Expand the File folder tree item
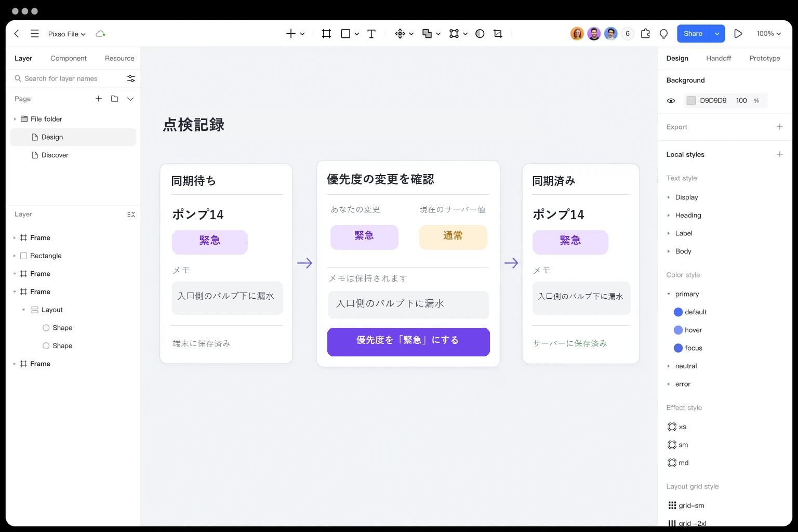798x532 pixels. (15, 119)
